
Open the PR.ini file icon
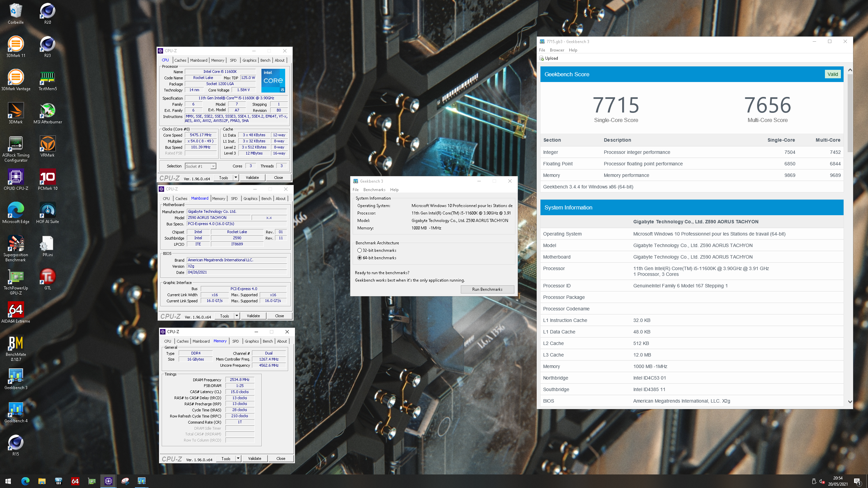(x=47, y=246)
